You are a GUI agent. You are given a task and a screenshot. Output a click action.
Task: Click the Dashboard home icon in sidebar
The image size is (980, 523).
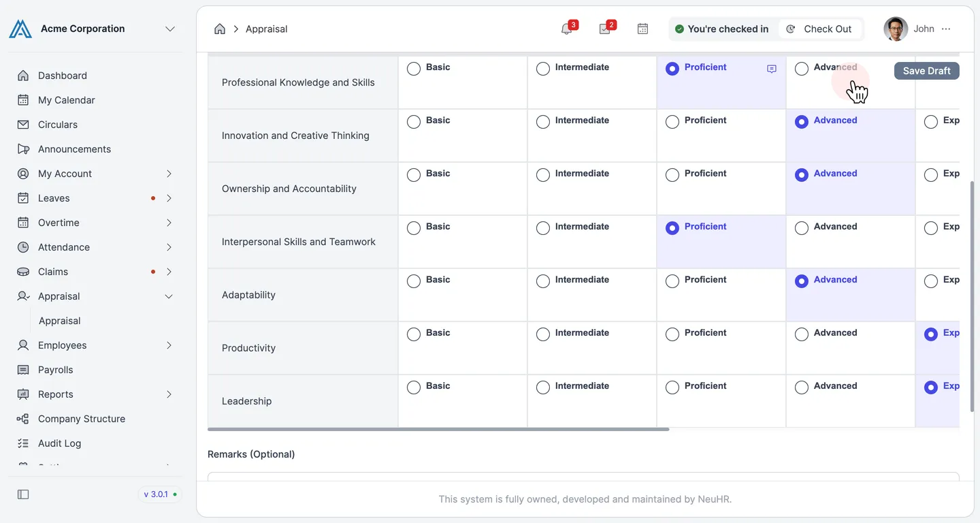coord(23,76)
